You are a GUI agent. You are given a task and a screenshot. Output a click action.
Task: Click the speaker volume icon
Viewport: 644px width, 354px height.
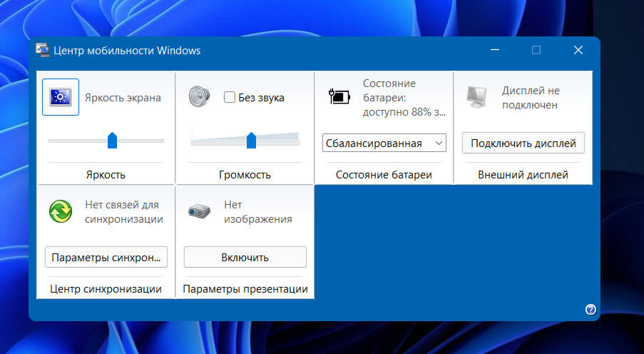pos(199,96)
